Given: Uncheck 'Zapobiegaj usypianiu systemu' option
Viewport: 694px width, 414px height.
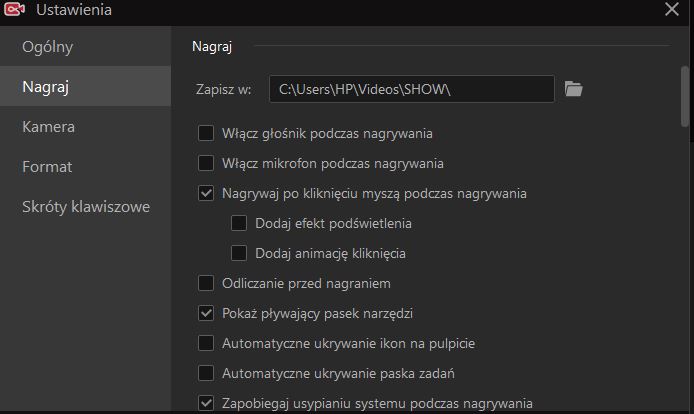Looking at the screenshot, I should 206,403.
